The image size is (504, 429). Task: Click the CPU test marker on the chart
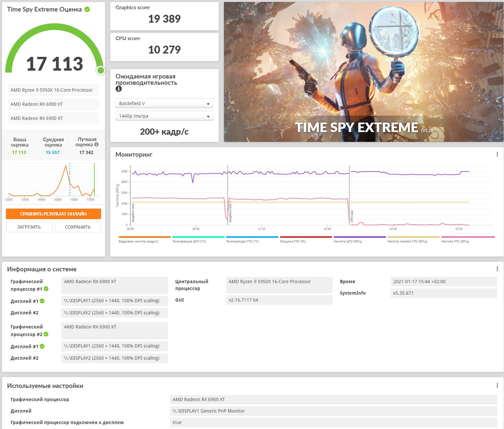349,195
